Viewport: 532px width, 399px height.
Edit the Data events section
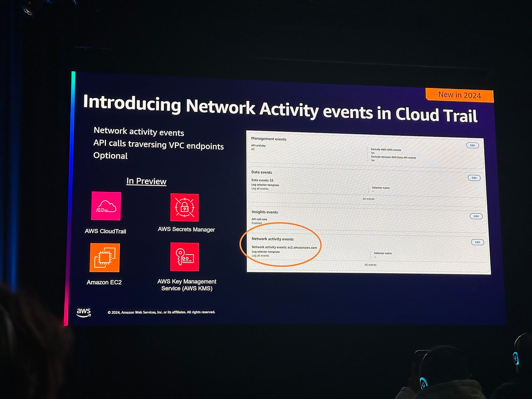click(474, 178)
